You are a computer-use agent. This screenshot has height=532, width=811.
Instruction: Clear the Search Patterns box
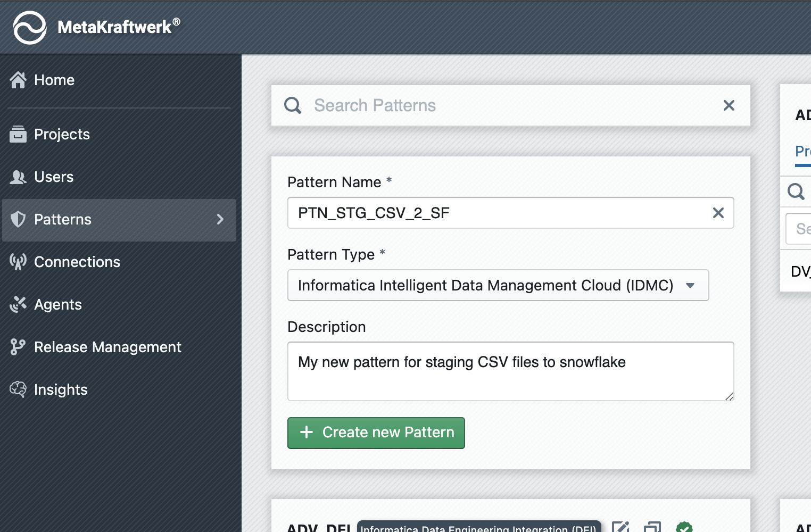click(x=729, y=105)
